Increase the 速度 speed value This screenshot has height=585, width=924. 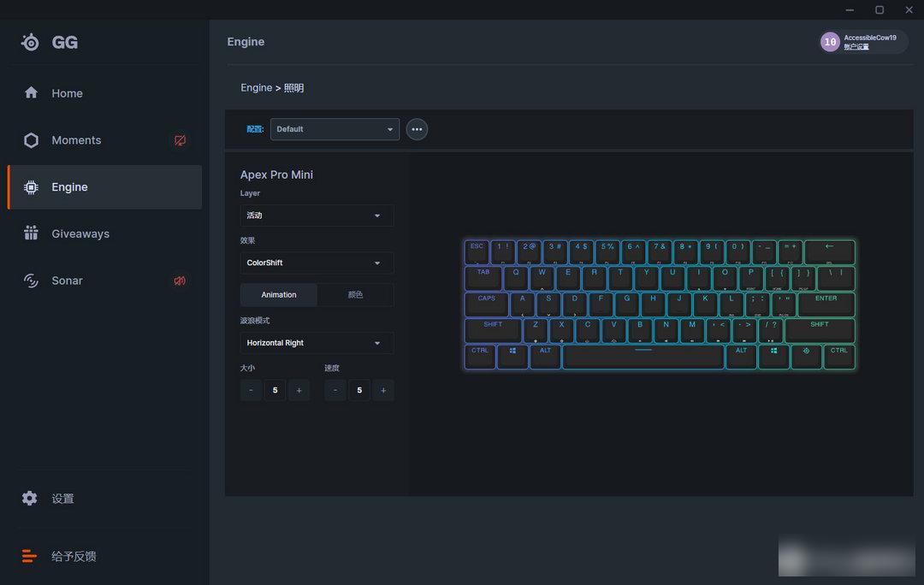pyautogui.click(x=383, y=390)
